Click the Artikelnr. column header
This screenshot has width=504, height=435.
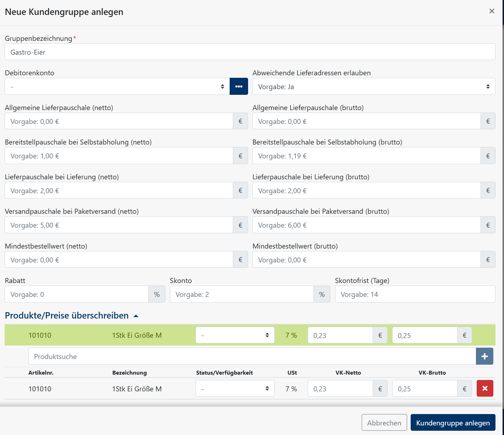(x=41, y=373)
